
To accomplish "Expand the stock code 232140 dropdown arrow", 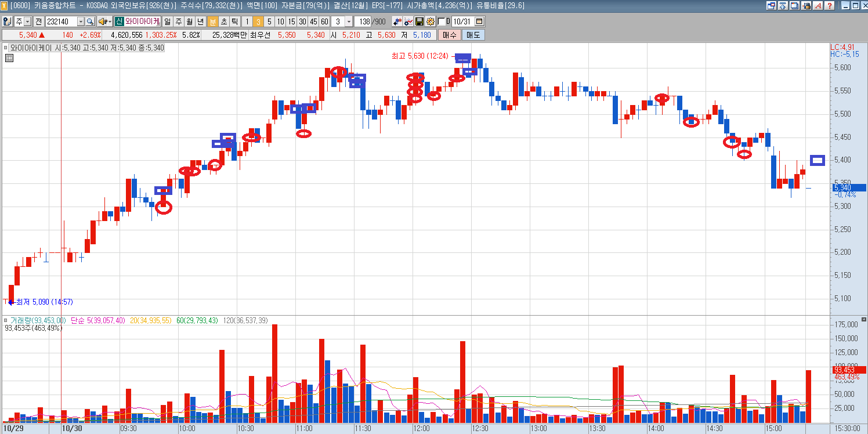I will (81, 21).
